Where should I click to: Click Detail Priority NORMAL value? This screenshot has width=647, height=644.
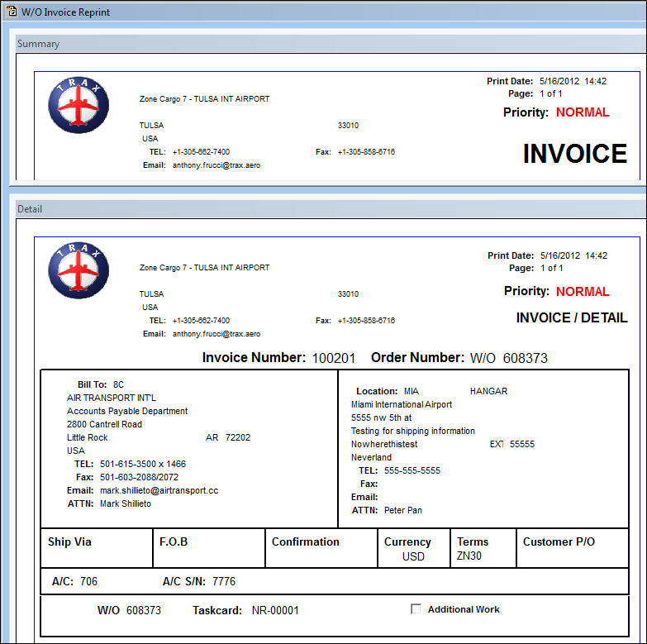click(583, 292)
